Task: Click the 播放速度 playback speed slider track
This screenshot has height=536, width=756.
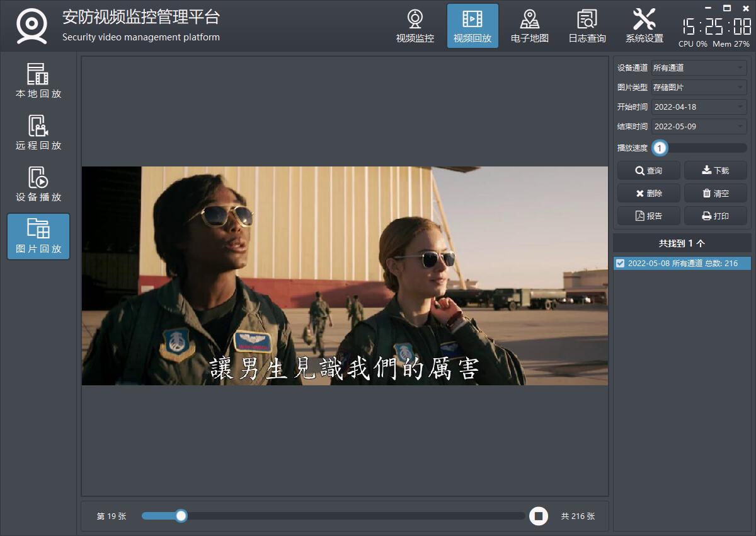Action: 706,148
